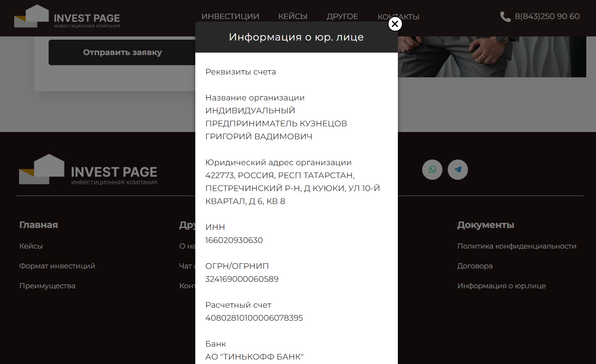Click the Банк label

216,344
